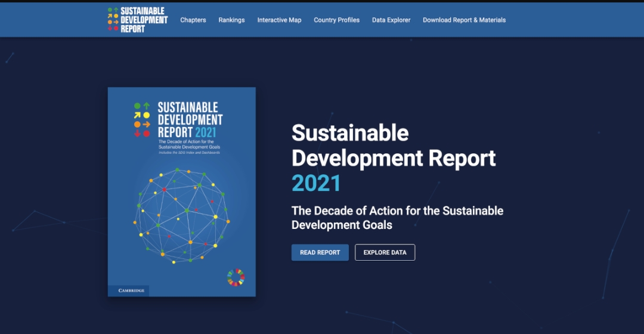This screenshot has width=644, height=334.
Task: Open Country Profiles
Action: point(336,20)
